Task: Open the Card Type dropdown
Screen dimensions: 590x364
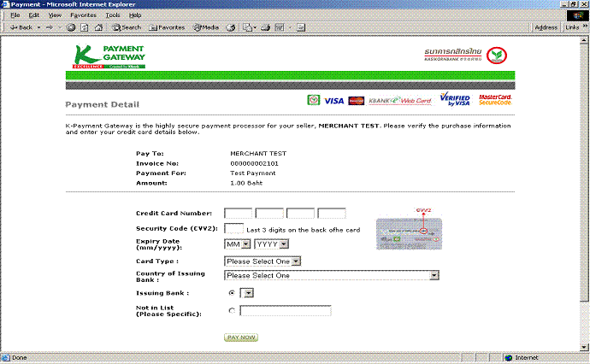Action: [263, 261]
